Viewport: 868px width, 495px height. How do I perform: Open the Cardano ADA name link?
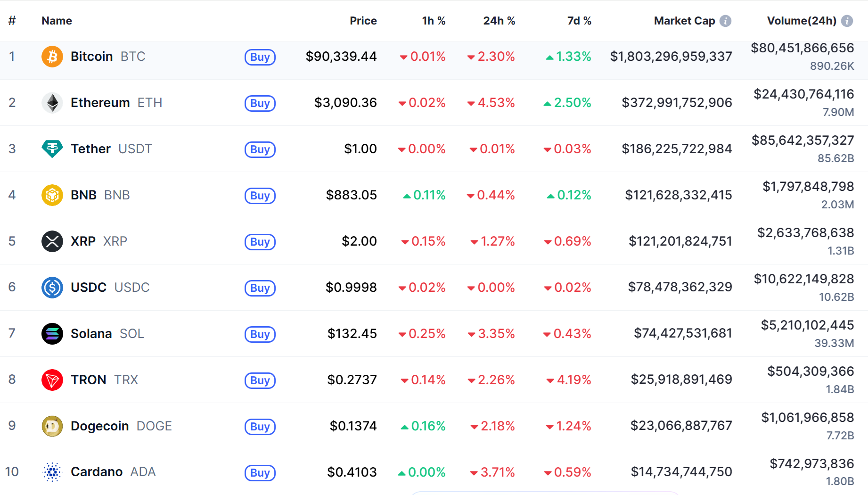tap(113, 472)
